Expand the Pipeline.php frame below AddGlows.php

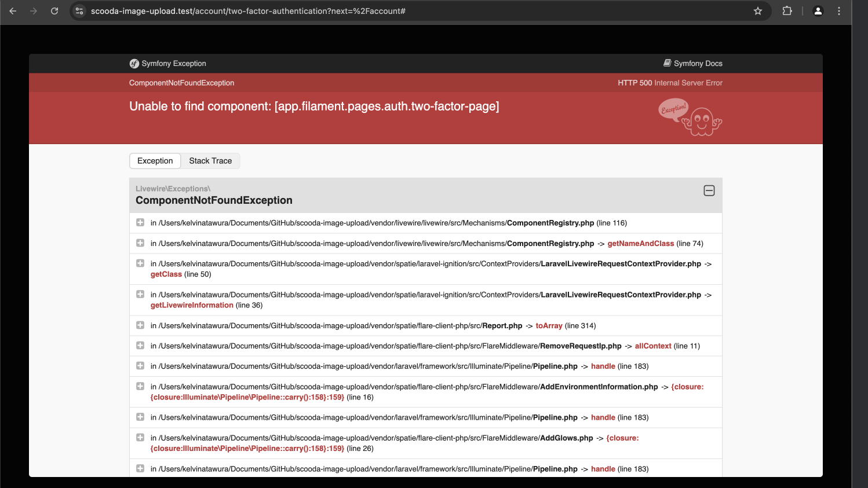click(x=140, y=468)
